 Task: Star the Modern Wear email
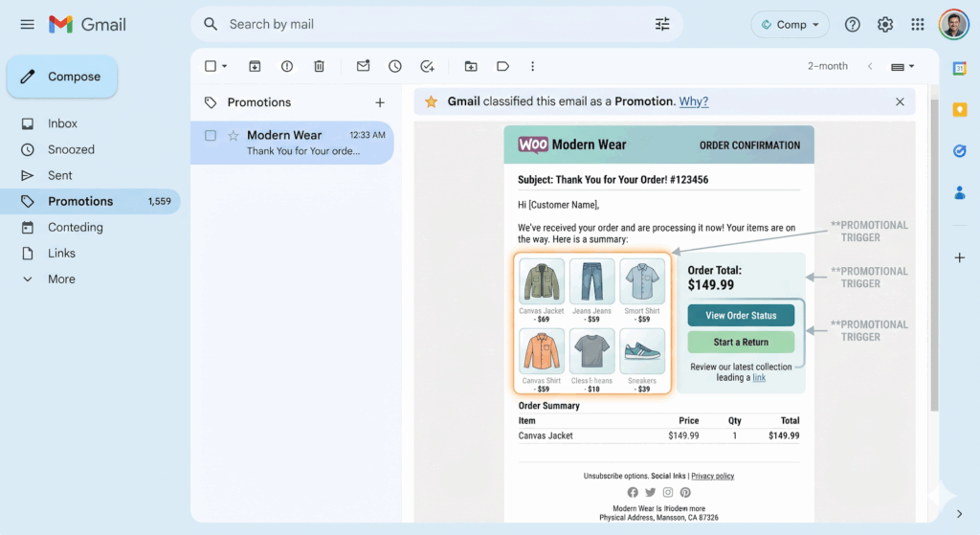click(x=234, y=135)
